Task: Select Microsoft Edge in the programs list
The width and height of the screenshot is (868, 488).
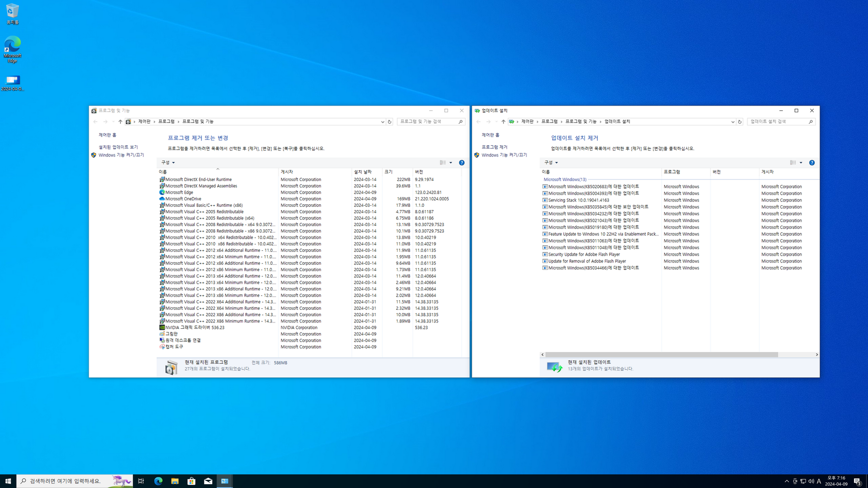Action: tap(179, 193)
